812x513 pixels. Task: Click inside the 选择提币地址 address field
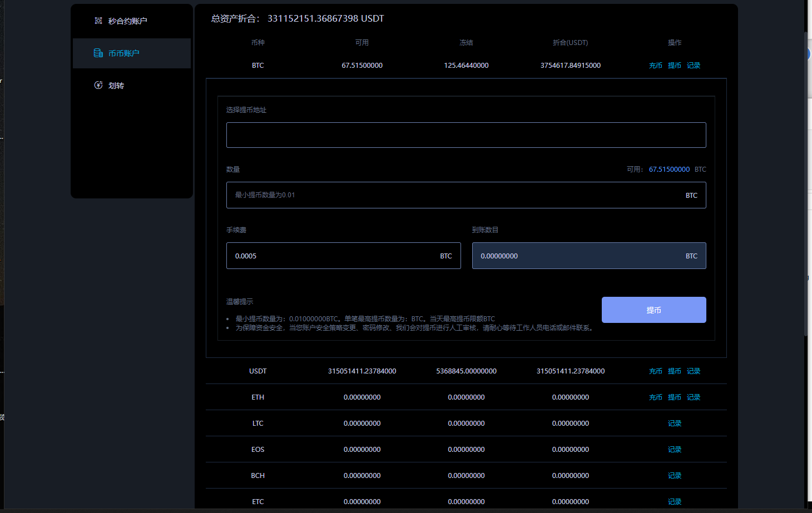pos(466,135)
